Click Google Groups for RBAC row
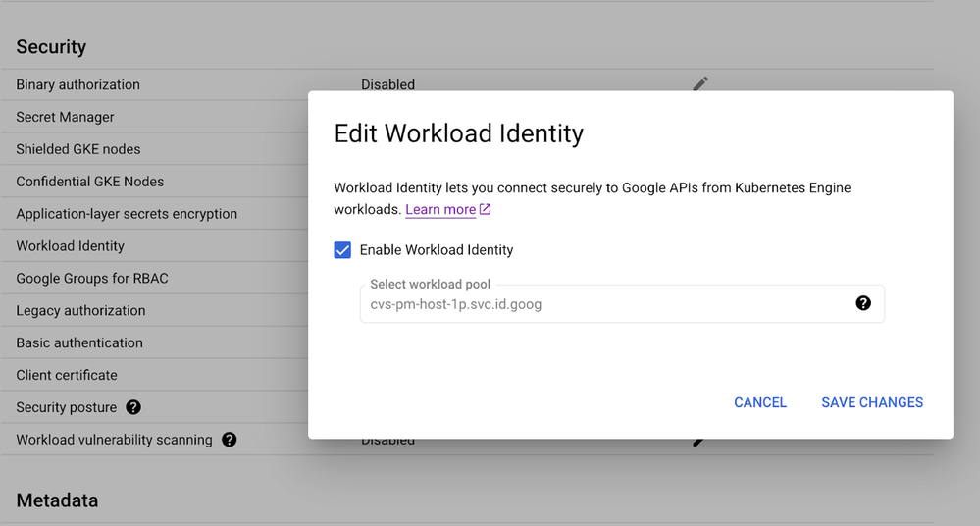The height and width of the screenshot is (526, 980). 92,279
